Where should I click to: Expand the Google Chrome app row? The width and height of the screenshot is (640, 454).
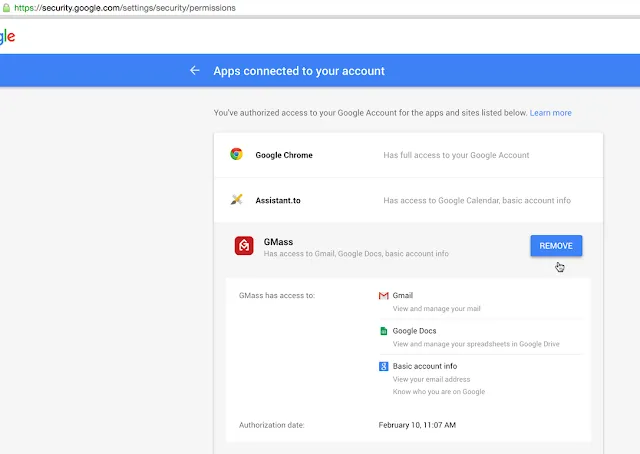[x=408, y=155]
